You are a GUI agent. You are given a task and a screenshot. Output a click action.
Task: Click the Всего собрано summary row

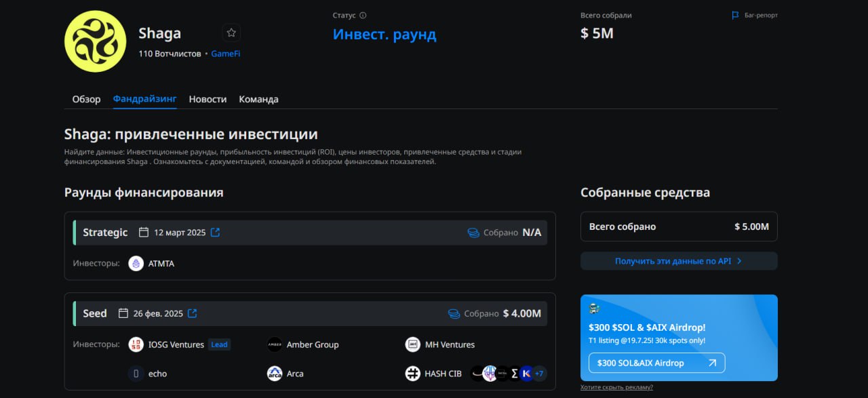[679, 226]
